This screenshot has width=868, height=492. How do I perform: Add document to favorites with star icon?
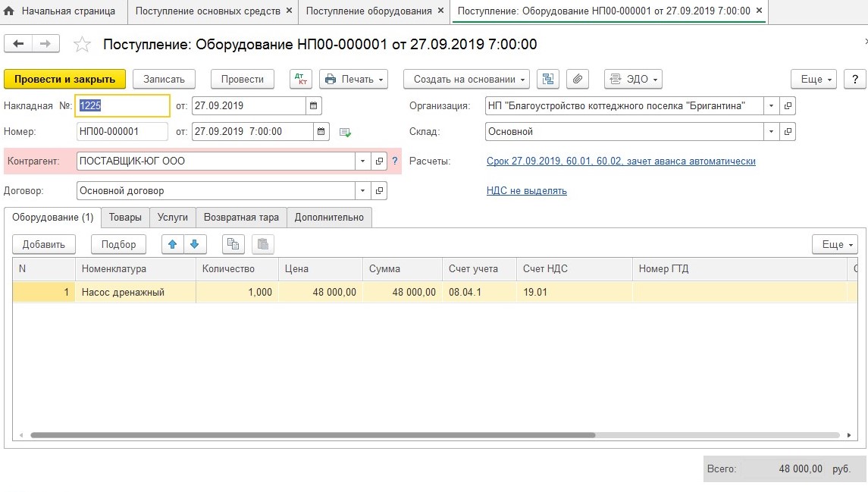click(x=82, y=45)
